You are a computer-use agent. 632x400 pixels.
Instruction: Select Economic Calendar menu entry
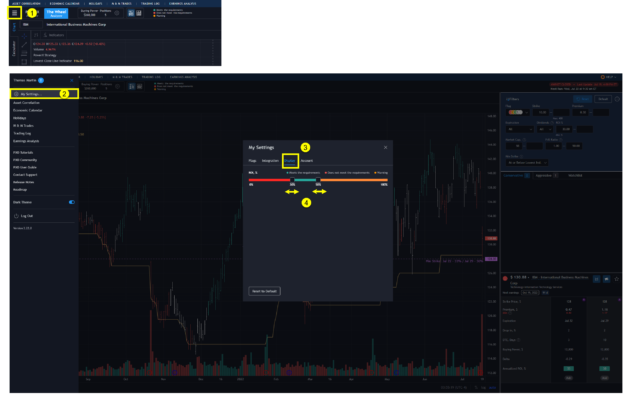[x=28, y=109]
